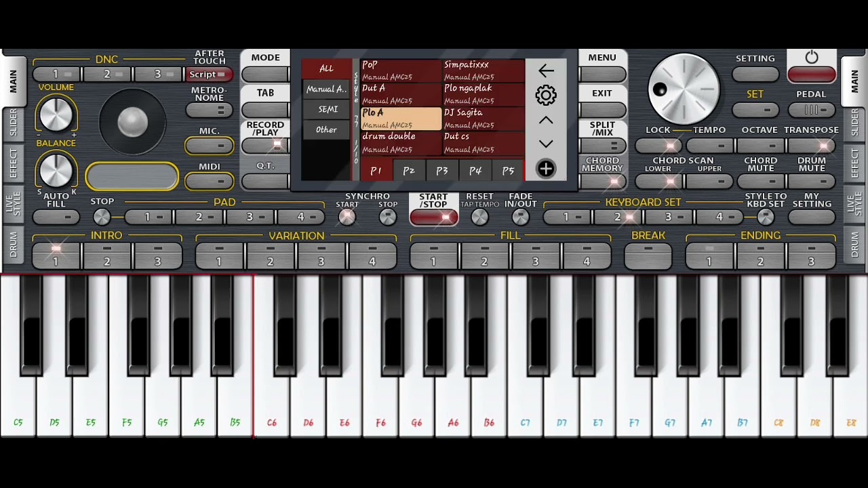Choose the 'DJ Sagita' style
The width and height of the screenshot is (868, 488).
click(483, 119)
